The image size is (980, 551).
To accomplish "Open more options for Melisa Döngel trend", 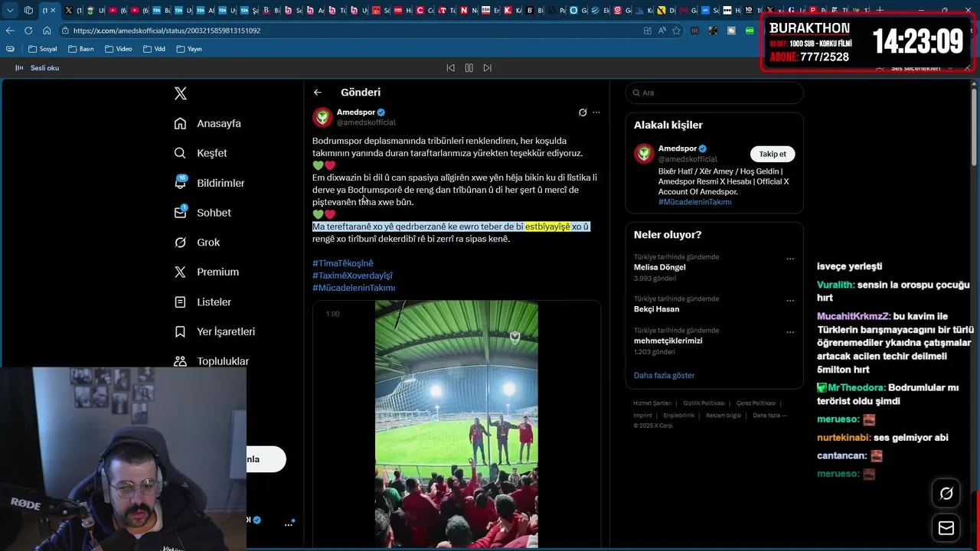I will [x=790, y=259].
